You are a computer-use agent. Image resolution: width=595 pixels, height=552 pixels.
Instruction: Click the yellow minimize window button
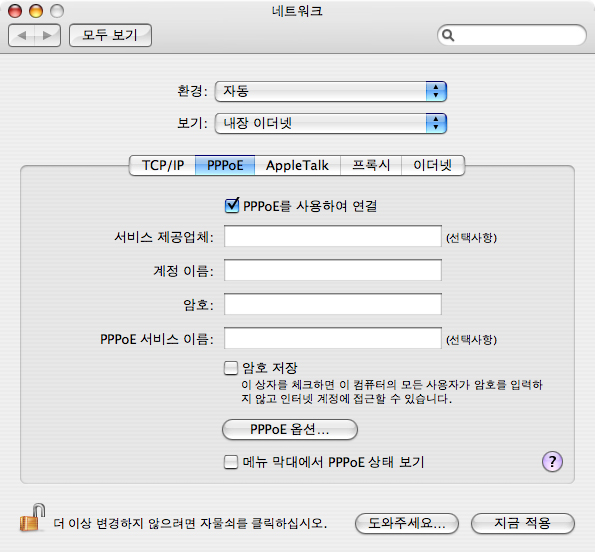click(36, 11)
